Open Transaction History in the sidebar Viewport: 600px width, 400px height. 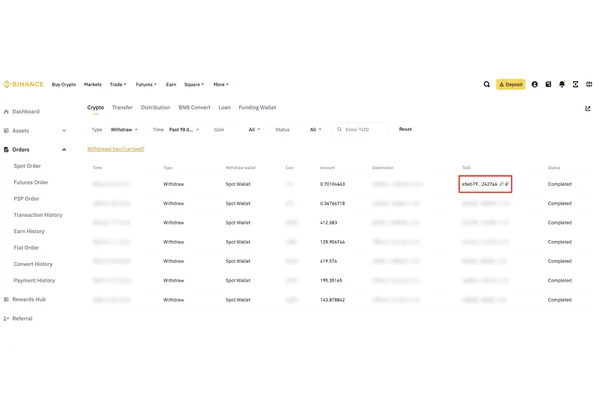tap(38, 215)
